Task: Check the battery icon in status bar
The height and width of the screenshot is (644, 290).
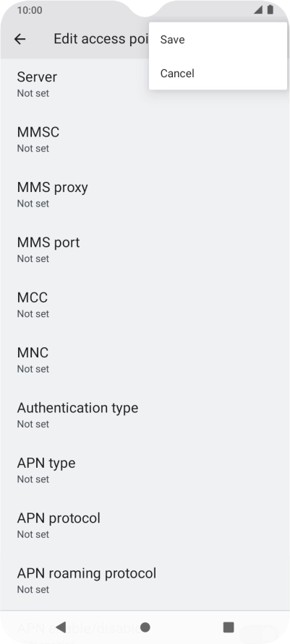Action: pyautogui.click(x=270, y=9)
